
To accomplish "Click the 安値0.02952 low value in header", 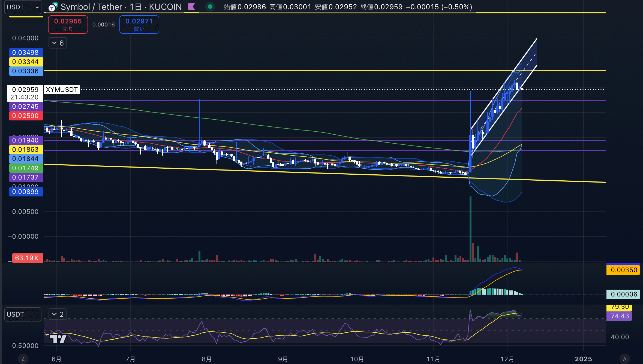I will pos(336,7).
